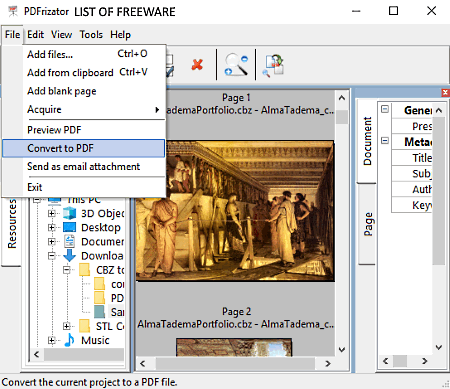Switch to the Document vertical tab
This screenshot has height=389, width=450.
[x=367, y=141]
